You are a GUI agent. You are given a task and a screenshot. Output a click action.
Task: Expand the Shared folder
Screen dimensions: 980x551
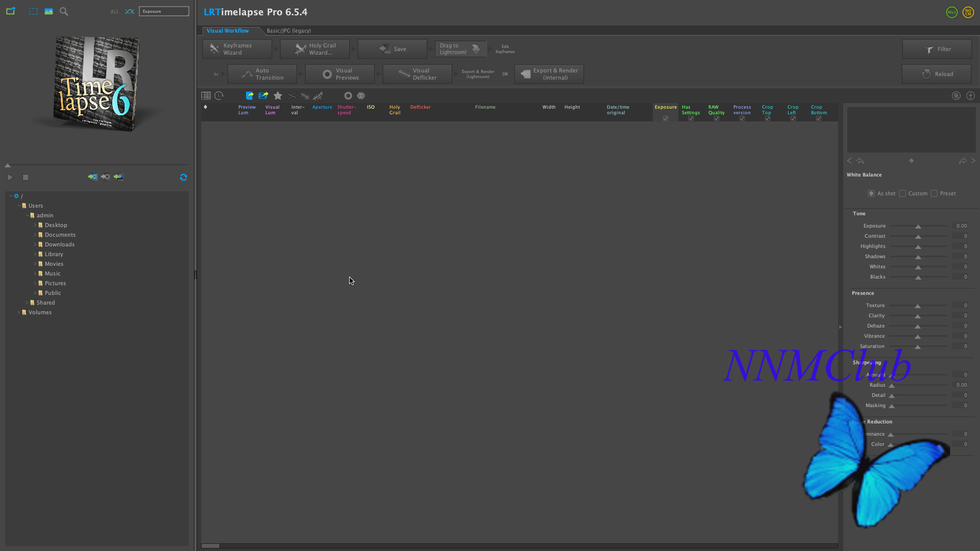[27, 303]
